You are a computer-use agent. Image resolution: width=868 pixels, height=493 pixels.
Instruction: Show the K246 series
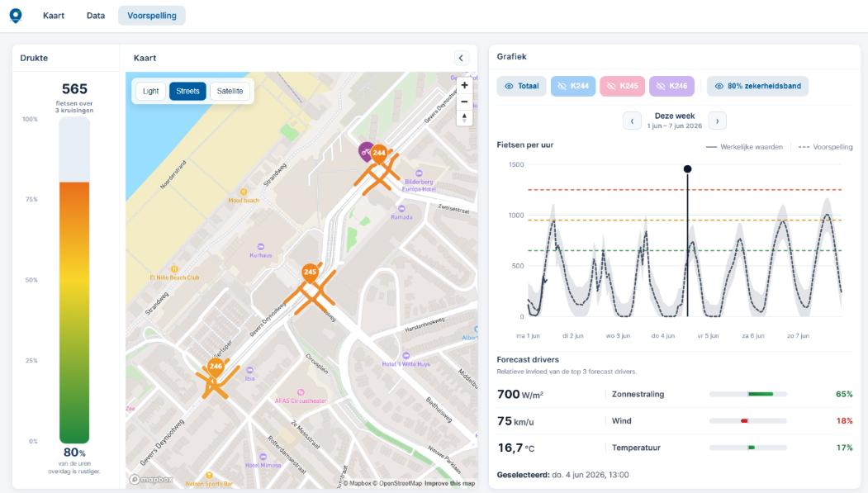coord(671,86)
